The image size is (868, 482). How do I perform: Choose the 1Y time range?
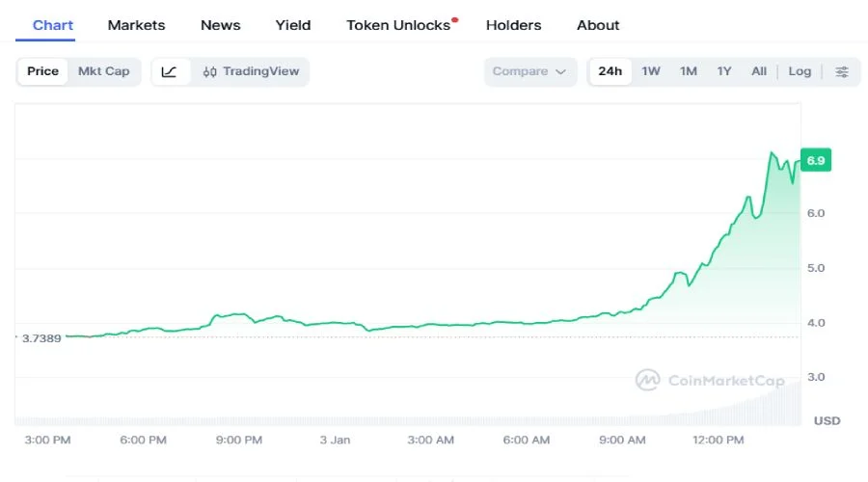tap(724, 71)
